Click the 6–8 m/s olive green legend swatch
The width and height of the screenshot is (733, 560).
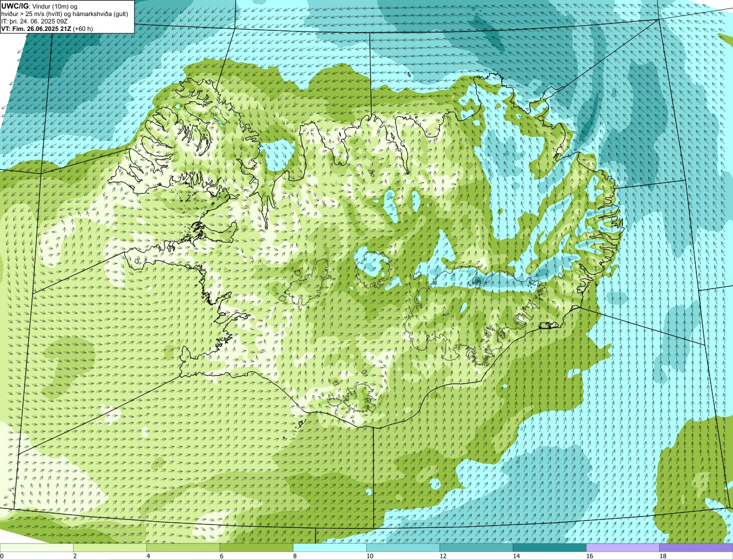(x=257, y=547)
